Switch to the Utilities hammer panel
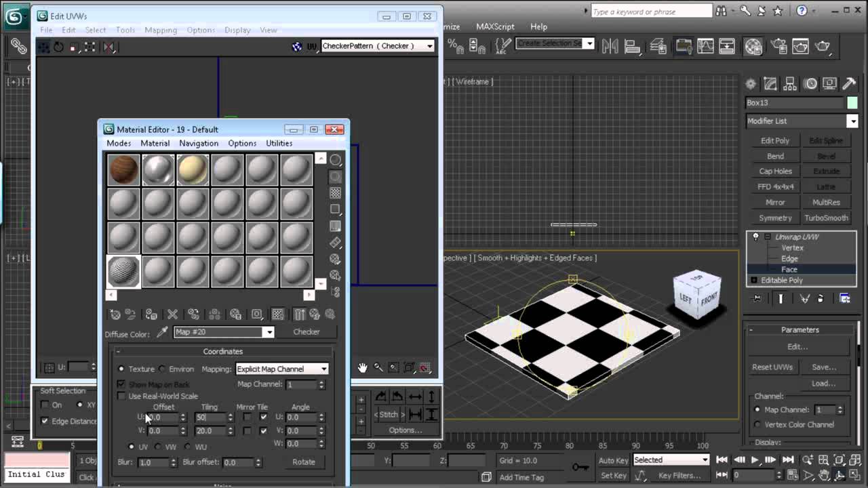Screen dimensions: 868x488 (849, 84)
